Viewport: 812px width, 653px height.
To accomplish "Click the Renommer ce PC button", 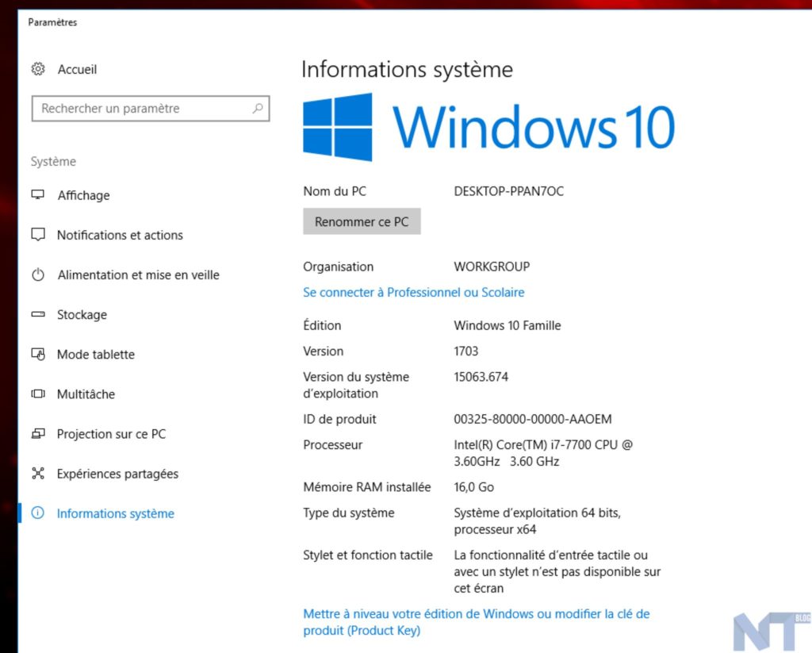I will [x=362, y=222].
